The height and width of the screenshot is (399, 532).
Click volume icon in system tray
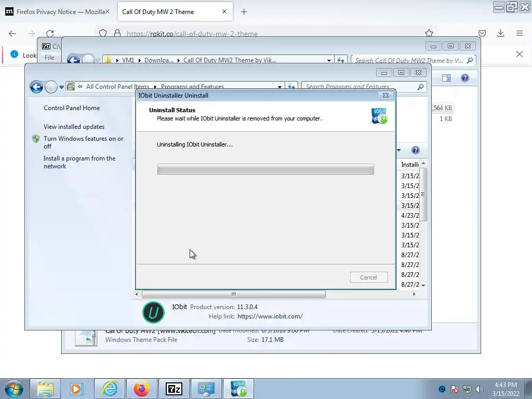(480, 389)
